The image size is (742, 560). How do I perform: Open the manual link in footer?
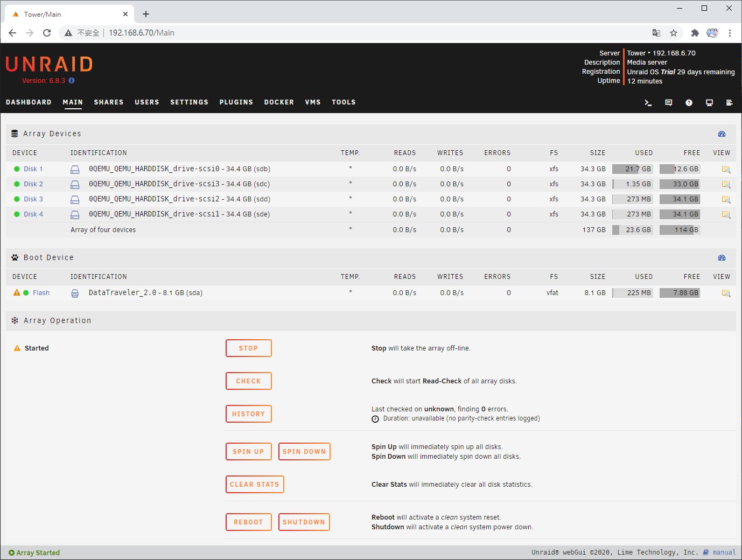pos(724,552)
